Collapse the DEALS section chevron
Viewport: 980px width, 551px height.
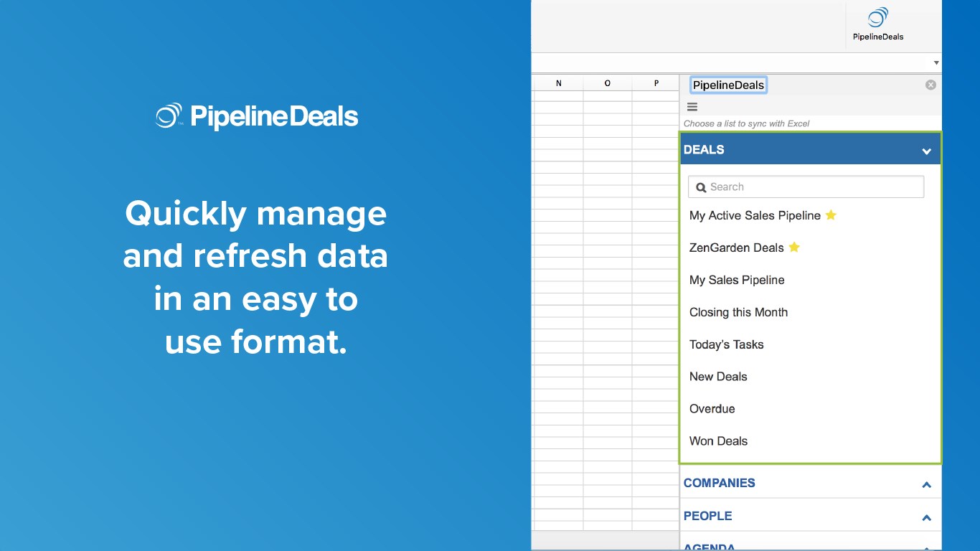926,151
